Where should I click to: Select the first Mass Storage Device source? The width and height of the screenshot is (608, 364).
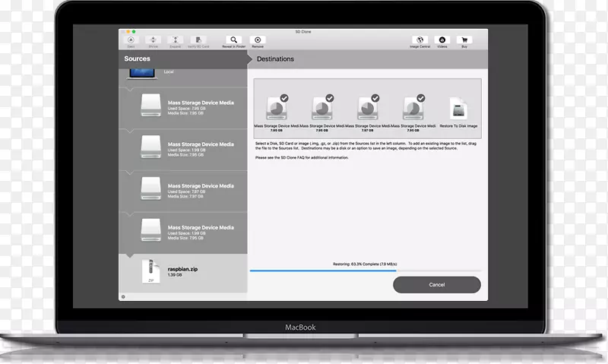tap(182, 106)
